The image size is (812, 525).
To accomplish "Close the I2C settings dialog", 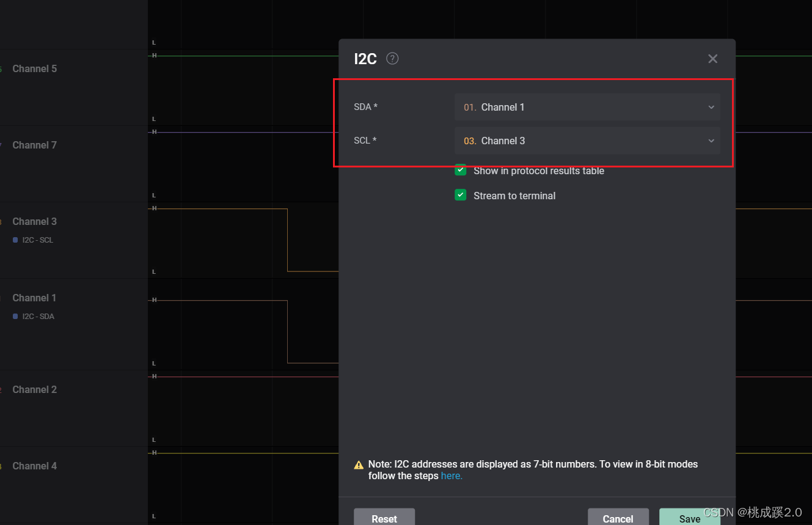I will (x=712, y=59).
